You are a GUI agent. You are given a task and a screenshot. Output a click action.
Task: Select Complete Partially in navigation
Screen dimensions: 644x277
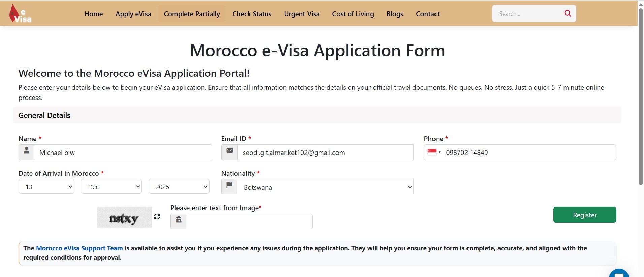click(192, 14)
